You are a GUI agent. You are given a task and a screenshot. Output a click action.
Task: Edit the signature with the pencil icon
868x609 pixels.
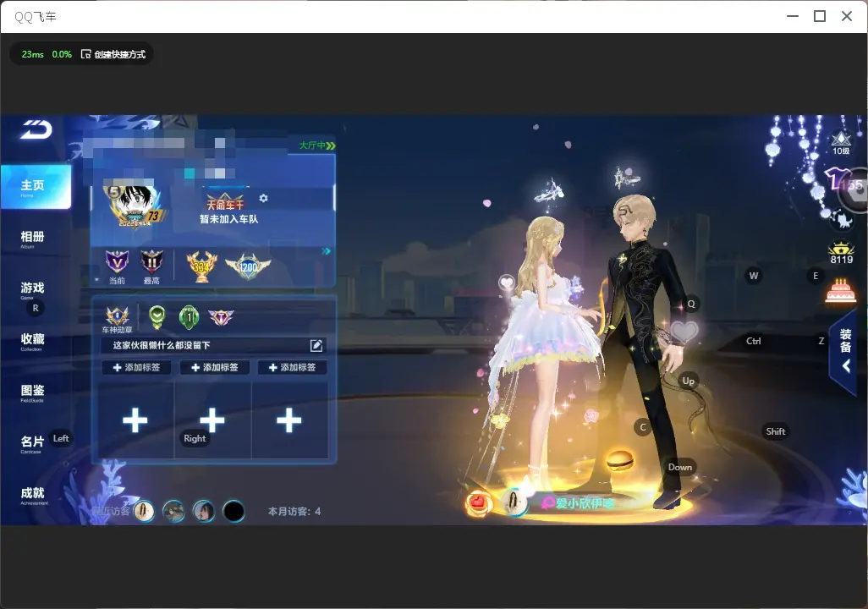(x=316, y=345)
